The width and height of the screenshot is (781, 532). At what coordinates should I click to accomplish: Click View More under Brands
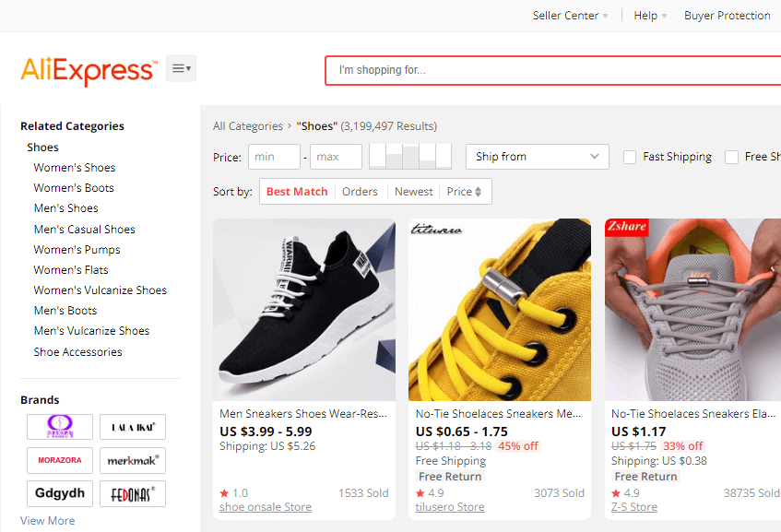click(48, 521)
